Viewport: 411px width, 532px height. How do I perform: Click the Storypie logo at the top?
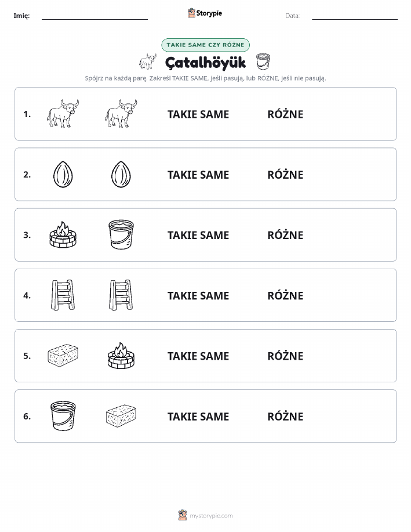(x=205, y=13)
